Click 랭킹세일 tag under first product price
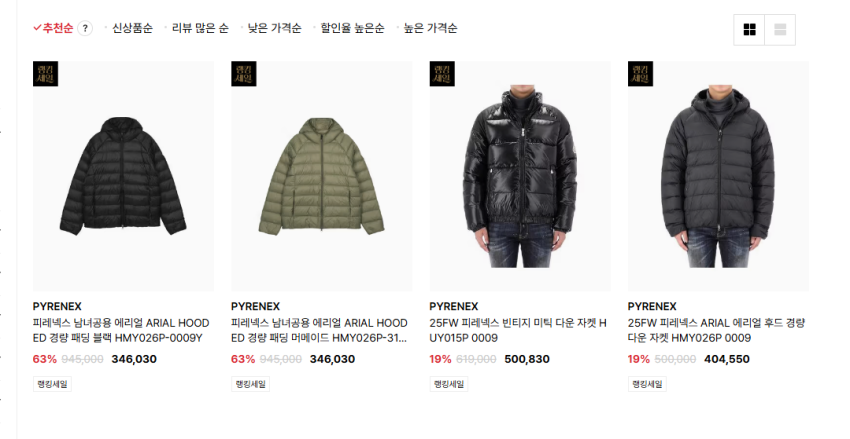The height and width of the screenshot is (439, 850). [x=53, y=384]
